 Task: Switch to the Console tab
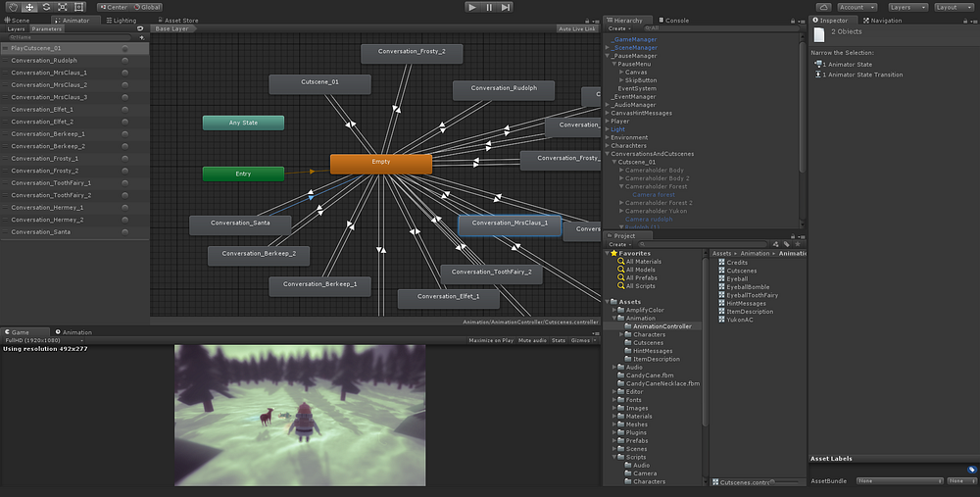(x=673, y=20)
